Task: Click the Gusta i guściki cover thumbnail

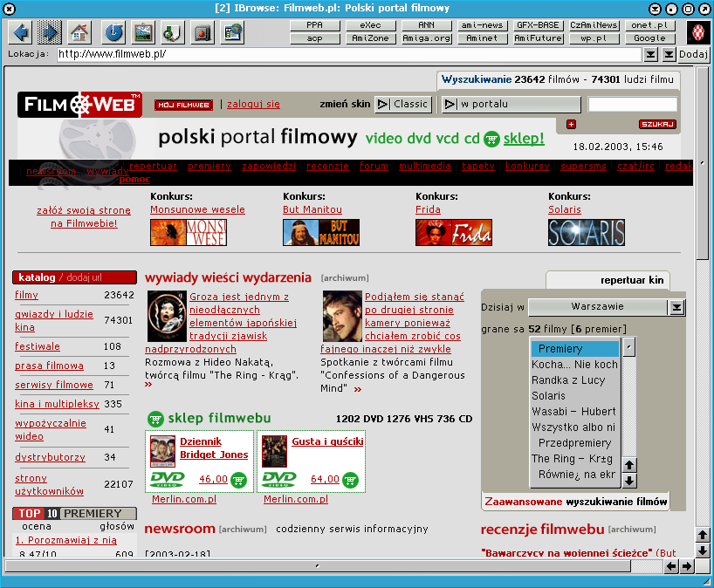Action: click(x=275, y=451)
